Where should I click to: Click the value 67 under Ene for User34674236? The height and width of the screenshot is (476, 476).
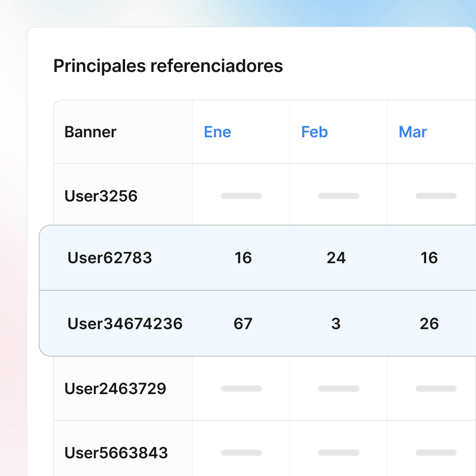[x=243, y=324]
